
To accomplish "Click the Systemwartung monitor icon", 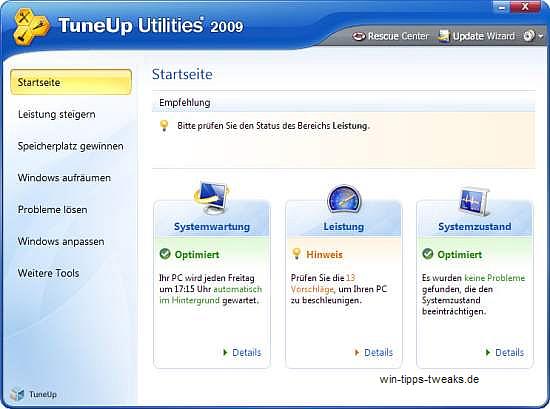I will [x=212, y=197].
